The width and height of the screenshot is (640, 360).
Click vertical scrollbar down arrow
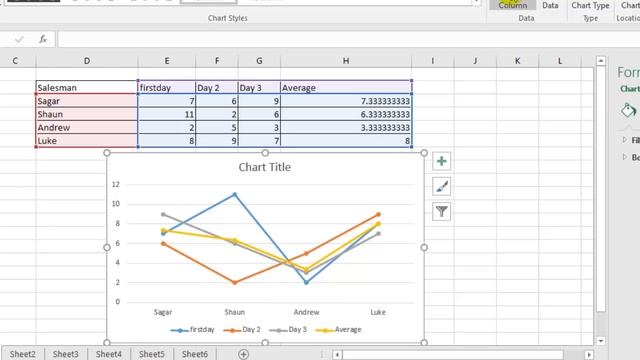(600, 341)
